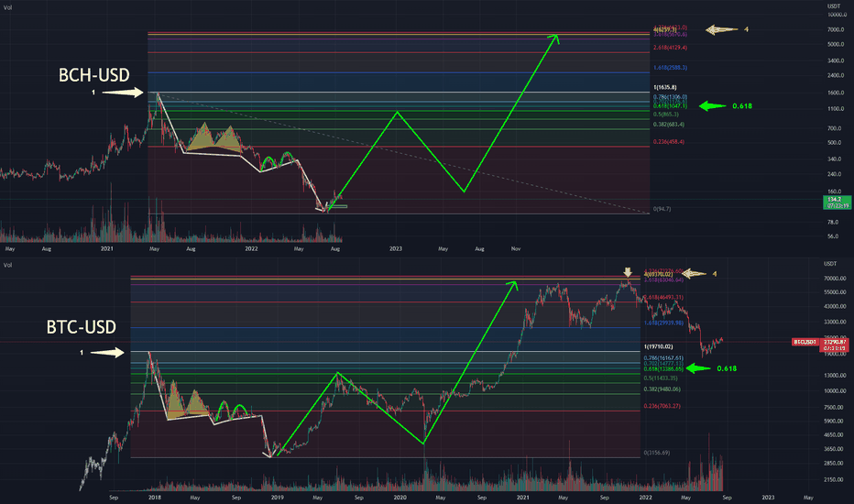Select the 1.618(2588.3) Fibonacci label

coord(670,68)
